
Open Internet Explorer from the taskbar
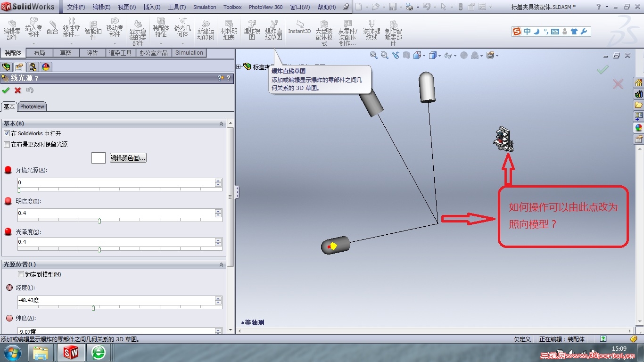click(x=99, y=352)
